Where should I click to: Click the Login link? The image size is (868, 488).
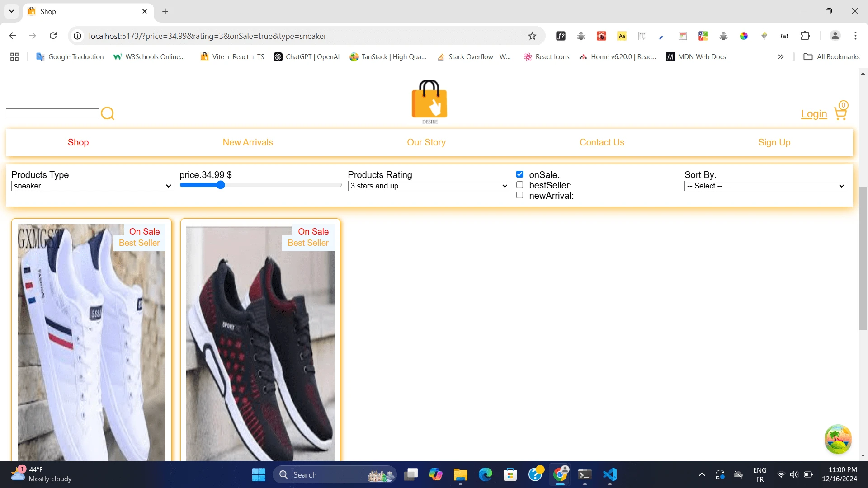pos(814,114)
